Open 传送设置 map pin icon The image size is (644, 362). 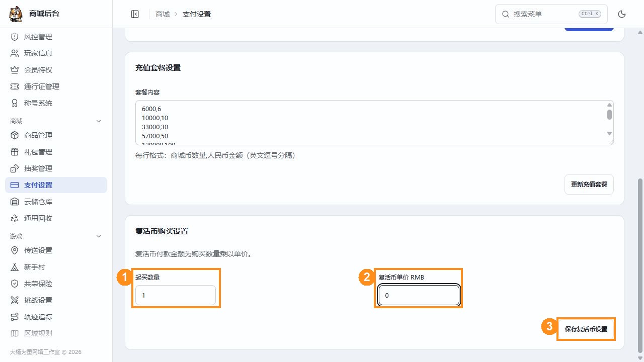tap(15, 250)
